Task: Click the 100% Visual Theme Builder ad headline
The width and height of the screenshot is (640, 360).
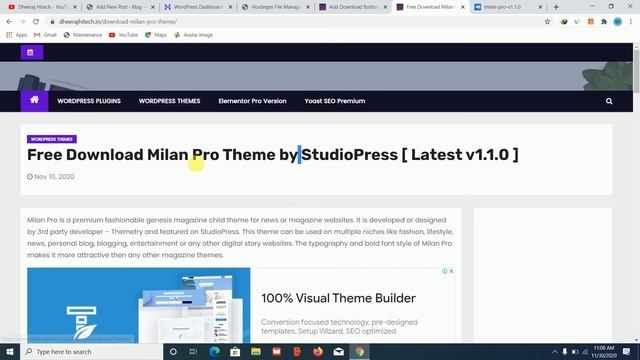Action: [x=338, y=298]
